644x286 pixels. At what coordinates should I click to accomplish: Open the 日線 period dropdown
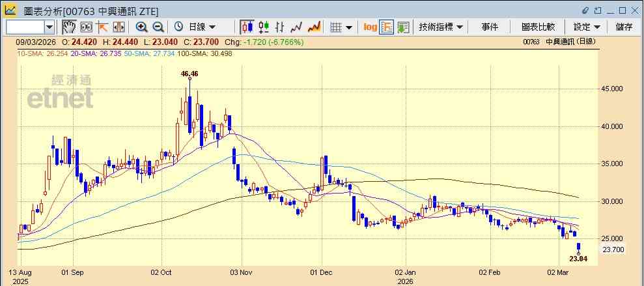pos(195,27)
